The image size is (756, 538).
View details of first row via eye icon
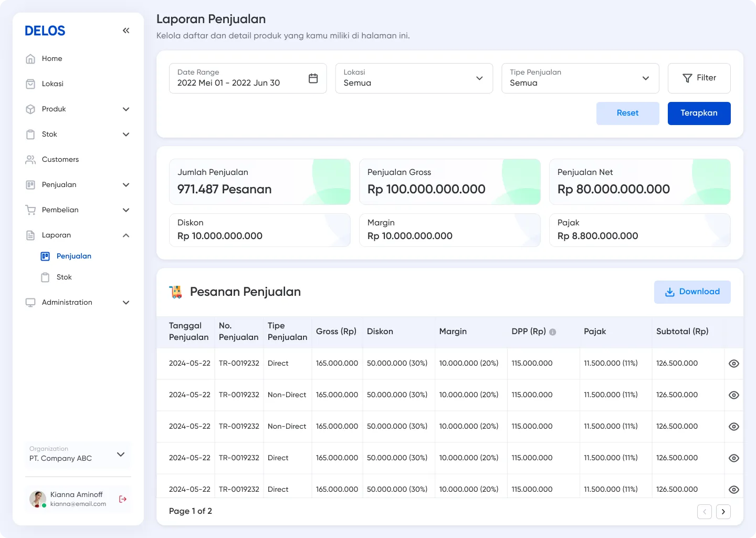(x=734, y=364)
